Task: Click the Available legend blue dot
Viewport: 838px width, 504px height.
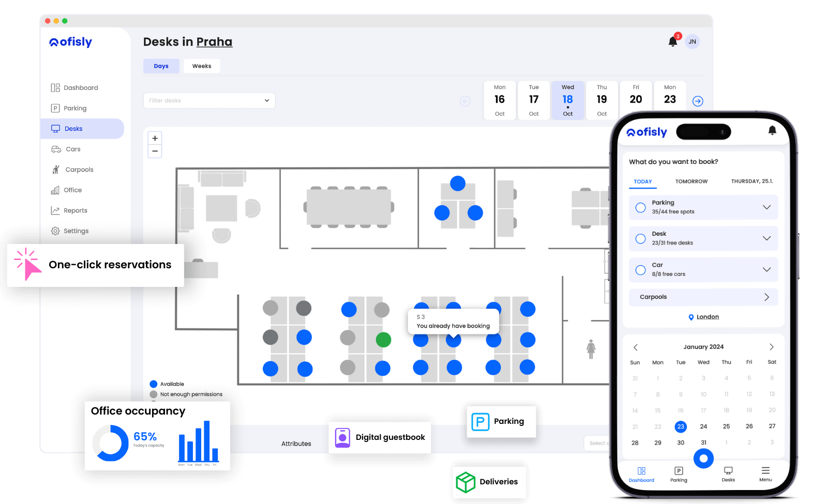Action: (154, 384)
